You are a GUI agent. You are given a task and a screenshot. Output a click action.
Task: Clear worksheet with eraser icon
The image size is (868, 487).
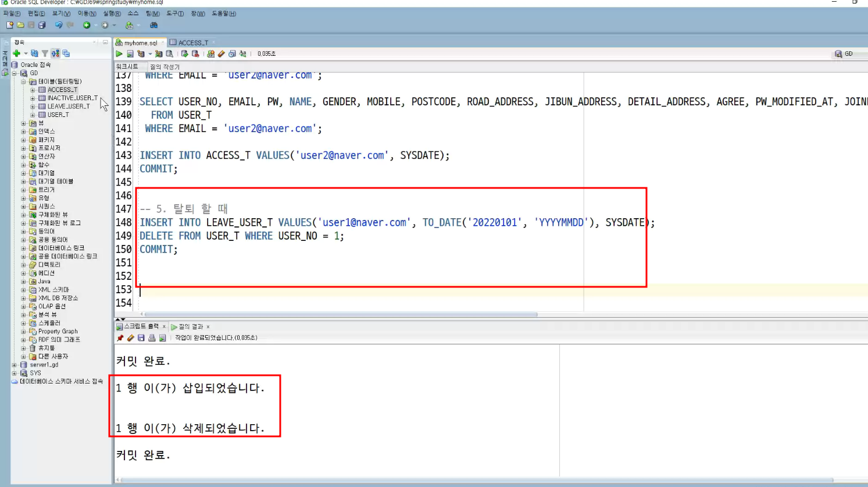(222, 54)
